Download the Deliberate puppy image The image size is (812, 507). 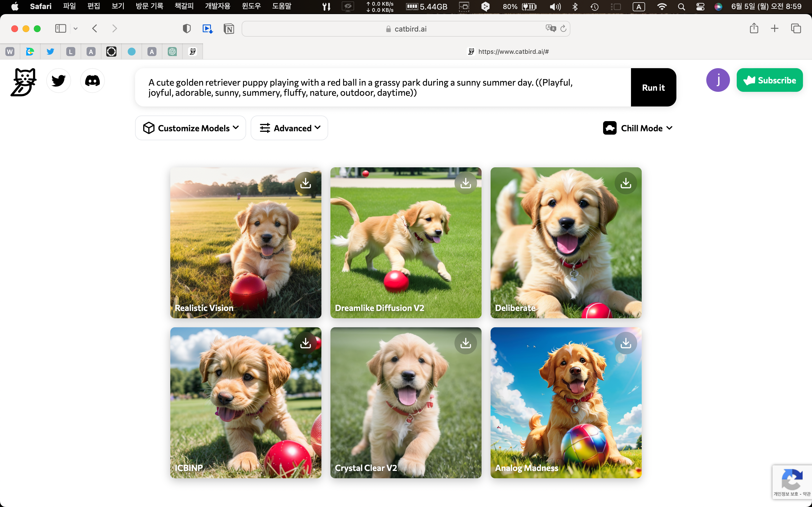pos(625,183)
